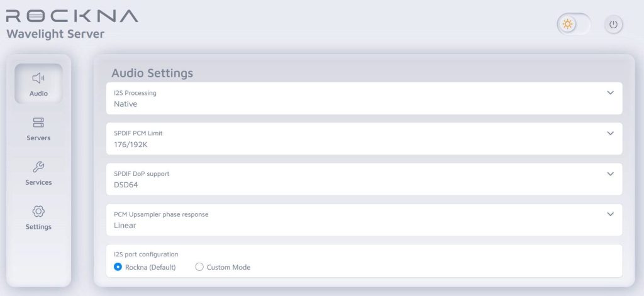Expand the SPDIF DoP support chevron
The height and width of the screenshot is (296, 644).
tap(610, 173)
